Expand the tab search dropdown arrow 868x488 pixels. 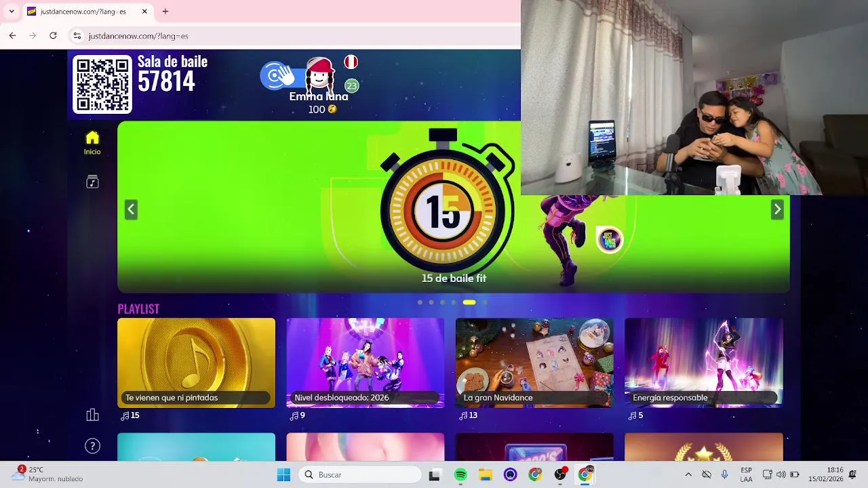click(x=11, y=12)
